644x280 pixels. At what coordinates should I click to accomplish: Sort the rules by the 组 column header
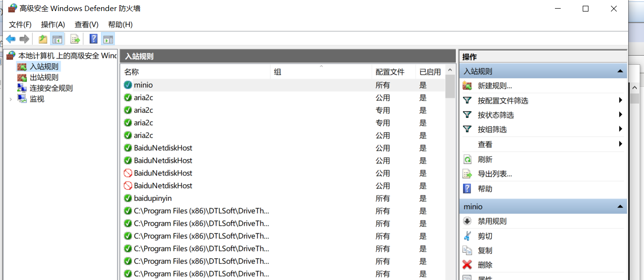tap(321, 72)
